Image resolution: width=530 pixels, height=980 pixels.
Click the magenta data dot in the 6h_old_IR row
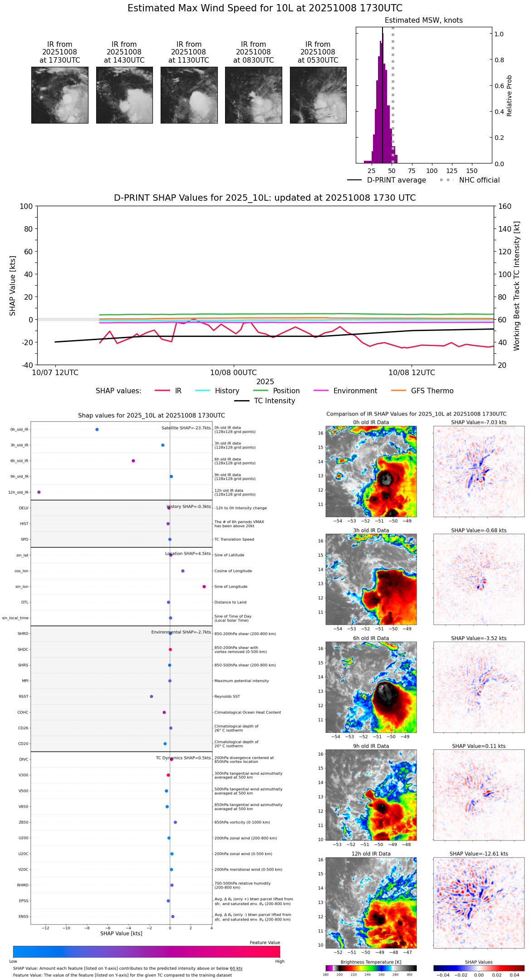(133, 461)
